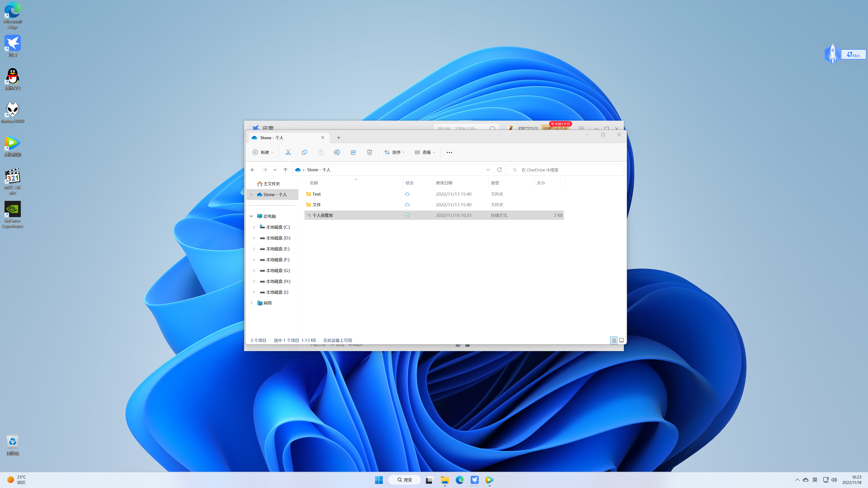Screen dimensions: 868x488
Task: Click the Copy icon in toolbar
Action: click(x=304, y=152)
